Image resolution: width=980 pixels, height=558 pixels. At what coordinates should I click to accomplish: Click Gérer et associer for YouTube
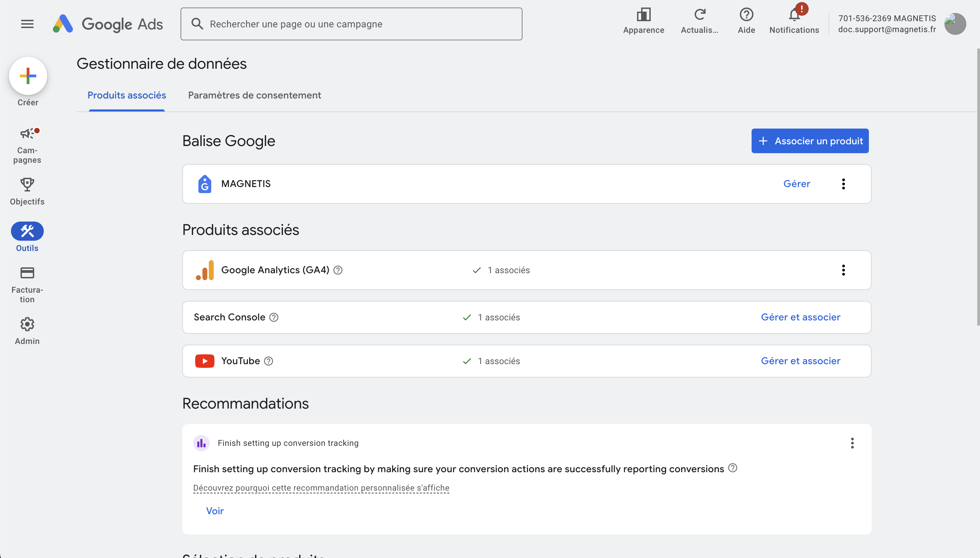click(800, 361)
